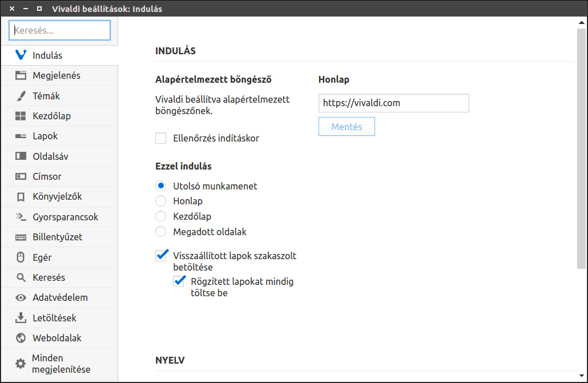The image size is (588, 383).
Task: Click the Honlap URL field with https://vivaldi.com
Action: tap(394, 103)
